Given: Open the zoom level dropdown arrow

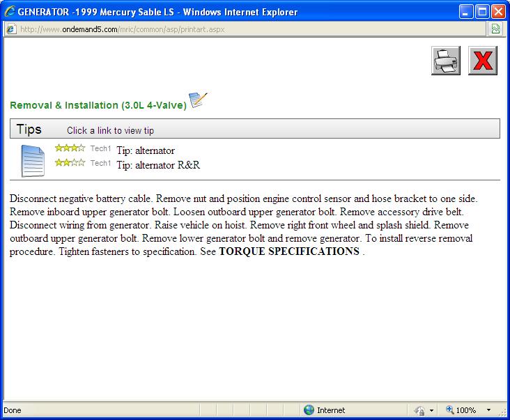Looking at the screenshot, I should [488, 410].
